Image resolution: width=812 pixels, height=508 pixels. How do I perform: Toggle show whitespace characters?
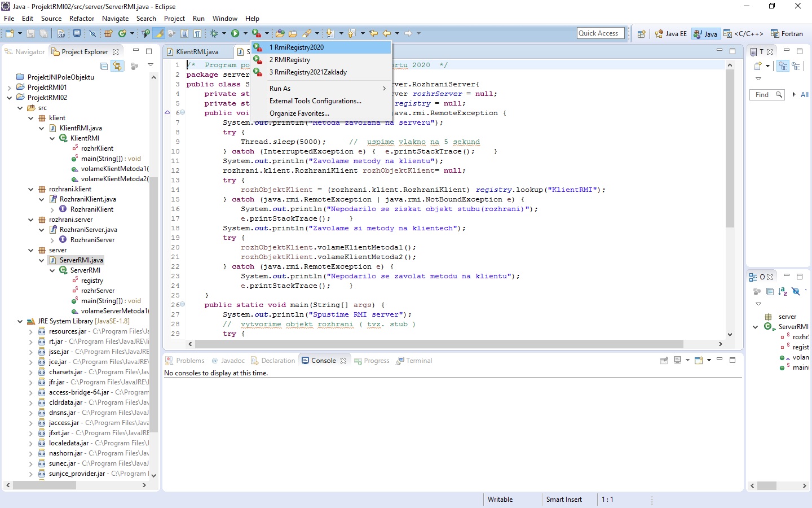[196, 33]
